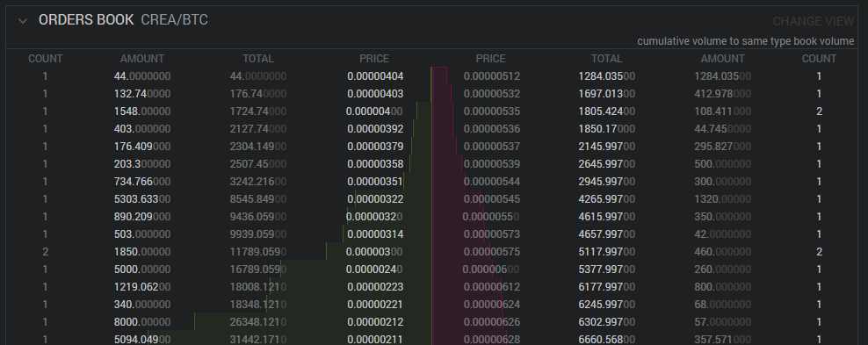The image size is (868, 345).
Task: Click ask total 6660.56800
Action: pyautogui.click(x=607, y=340)
